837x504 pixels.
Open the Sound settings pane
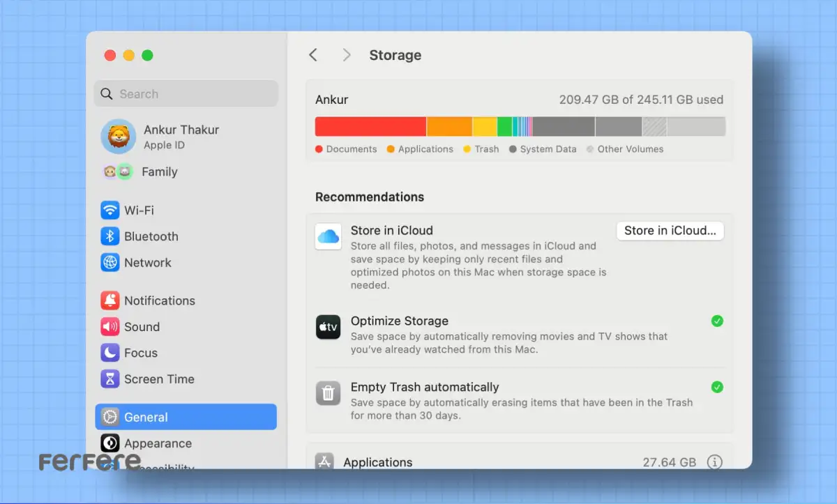click(186, 327)
